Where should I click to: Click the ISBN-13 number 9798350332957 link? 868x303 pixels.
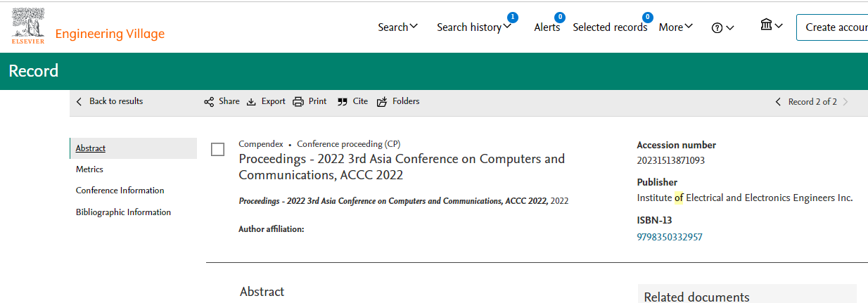tap(670, 237)
